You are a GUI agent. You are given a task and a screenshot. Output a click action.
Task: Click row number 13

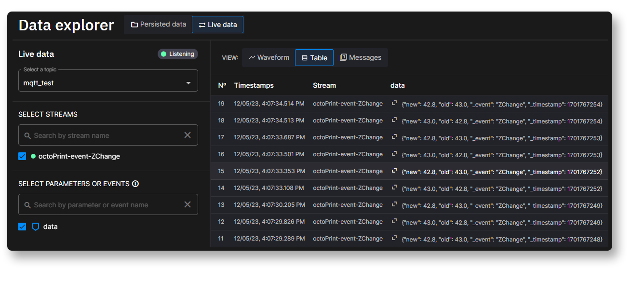click(x=221, y=205)
